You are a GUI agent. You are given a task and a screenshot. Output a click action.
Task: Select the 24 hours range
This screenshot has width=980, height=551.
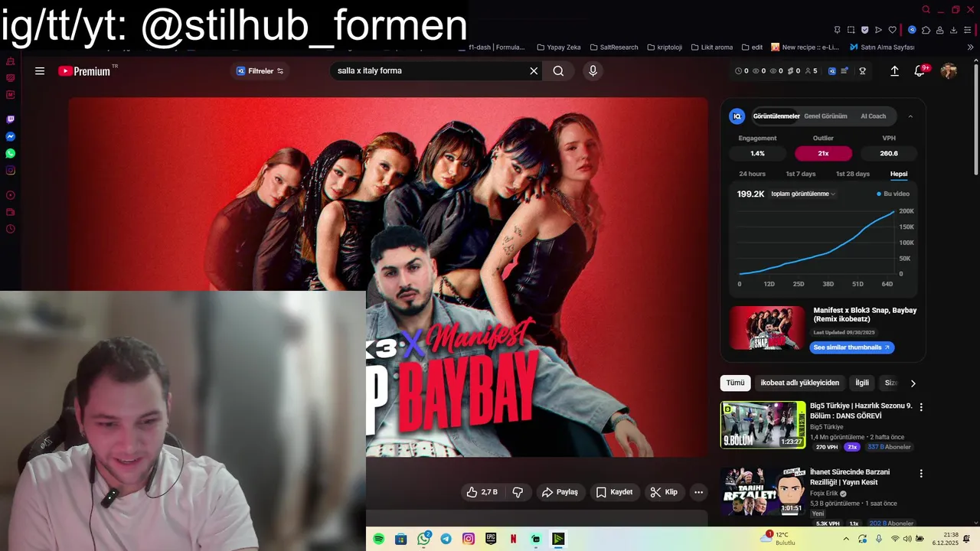click(x=752, y=174)
